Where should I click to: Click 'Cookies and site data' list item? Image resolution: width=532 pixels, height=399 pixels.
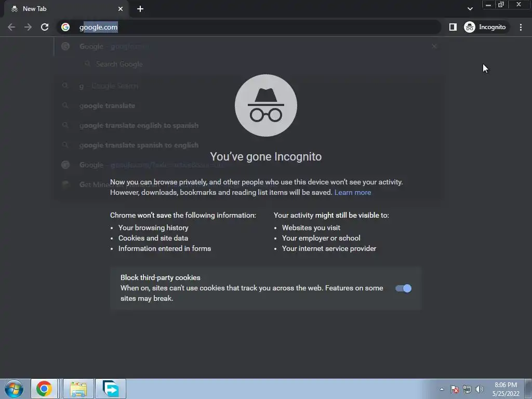point(153,238)
